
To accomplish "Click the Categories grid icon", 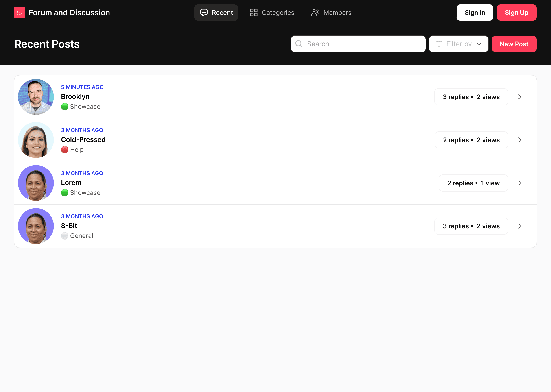I will (x=254, y=13).
